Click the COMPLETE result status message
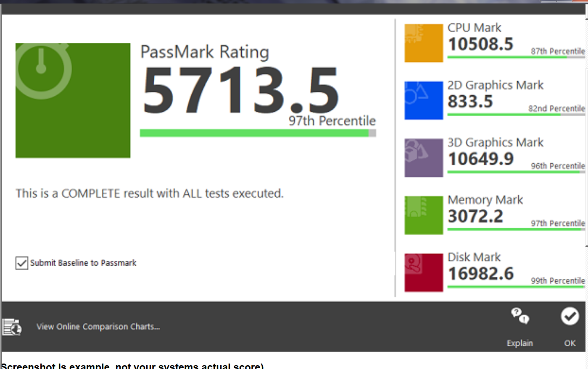 pyautogui.click(x=150, y=194)
